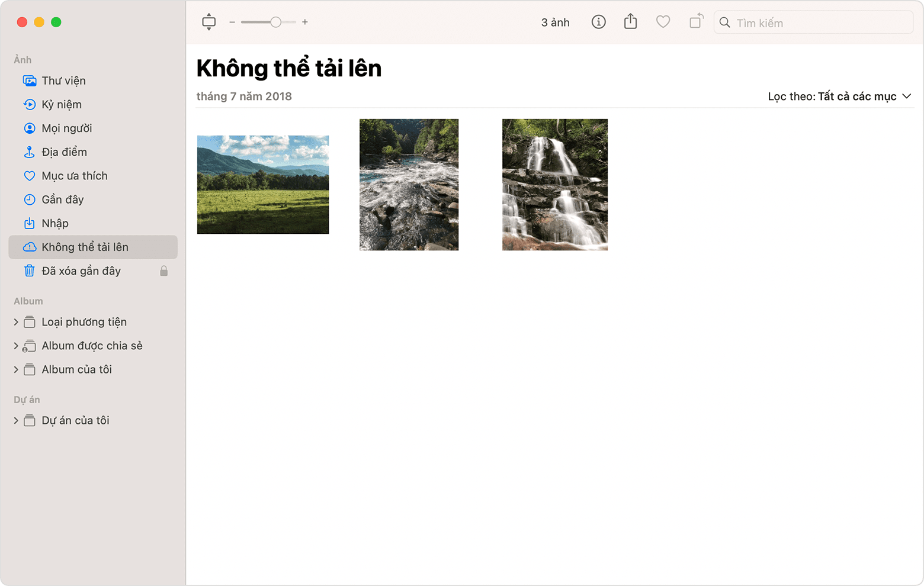The height and width of the screenshot is (586, 924).
Task: Select the Kỷ niệm sidebar item
Action: 61,104
